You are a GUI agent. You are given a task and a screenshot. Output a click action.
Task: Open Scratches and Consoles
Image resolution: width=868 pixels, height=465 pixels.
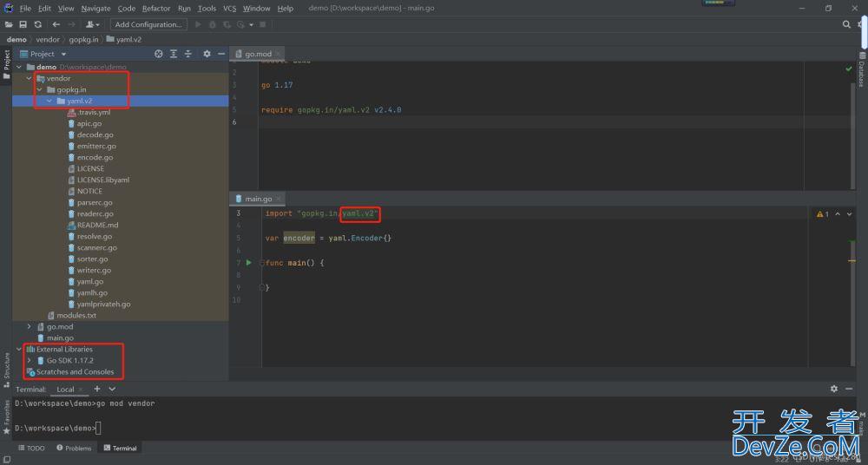click(x=75, y=371)
